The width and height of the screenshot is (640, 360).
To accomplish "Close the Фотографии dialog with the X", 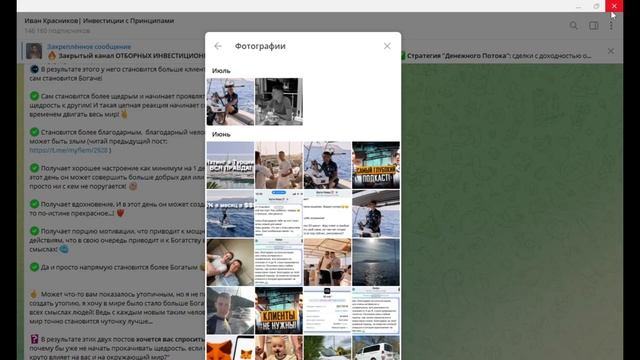I will point(387,46).
